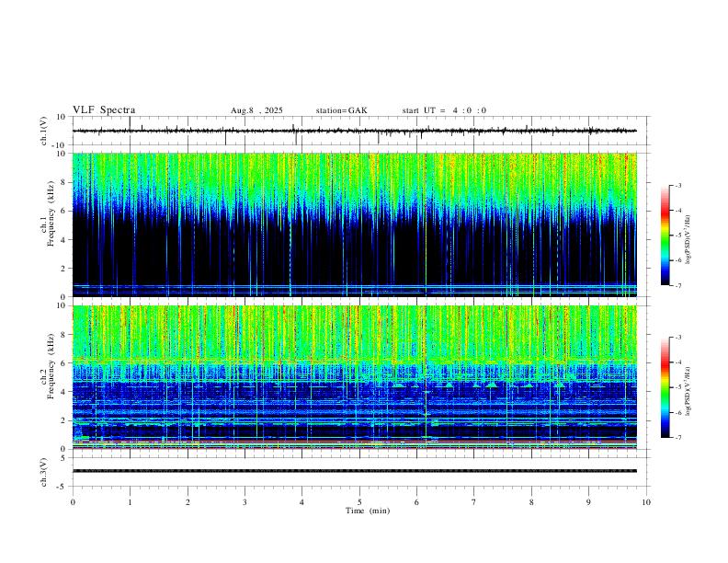Click the "VLF Spectra" plot title

[x=104, y=110]
